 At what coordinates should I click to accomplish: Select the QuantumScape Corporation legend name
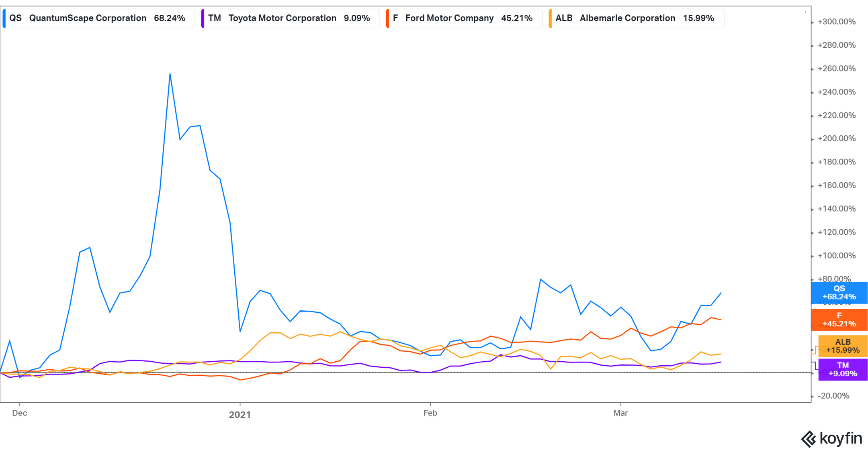point(88,18)
